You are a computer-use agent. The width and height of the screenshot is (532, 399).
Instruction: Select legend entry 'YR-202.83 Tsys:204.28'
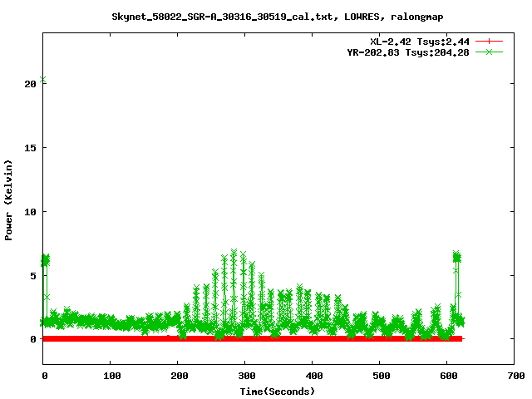[408, 52]
